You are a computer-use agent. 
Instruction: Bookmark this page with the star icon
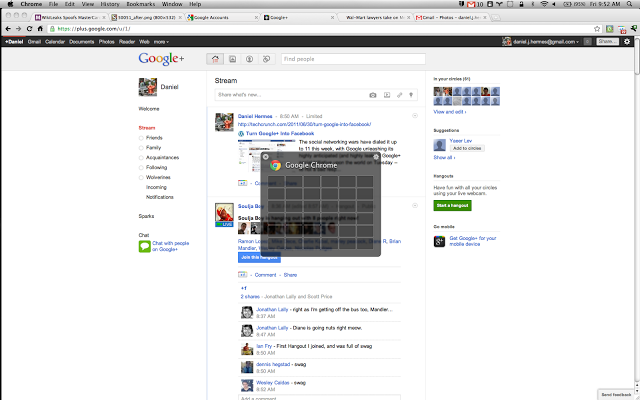pyautogui.click(x=597, y=29)
